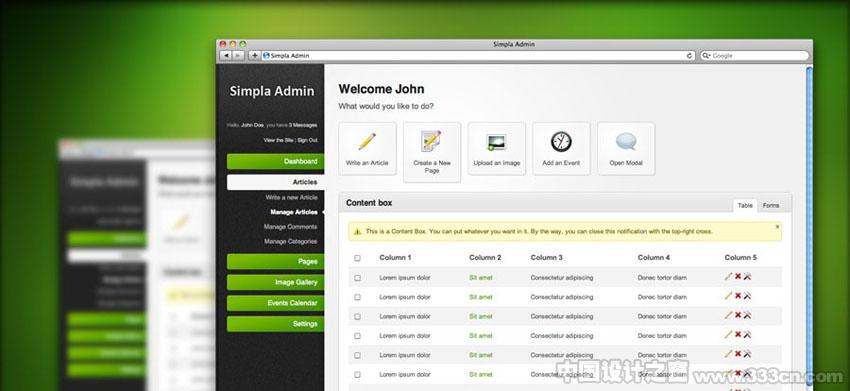Click the red delete cross in the first table row
The image size is (850, 391).
click(x=738, y=277)
